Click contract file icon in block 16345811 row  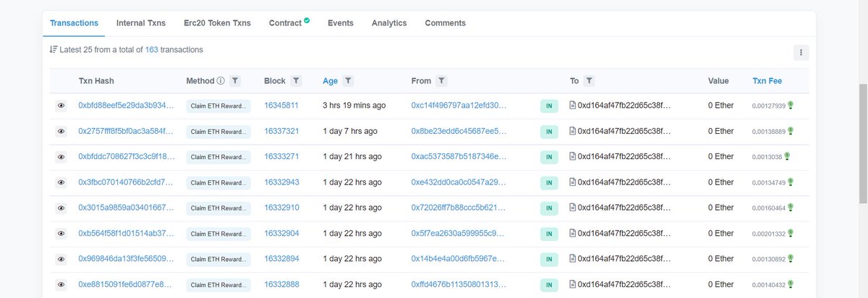pos(573,106)
